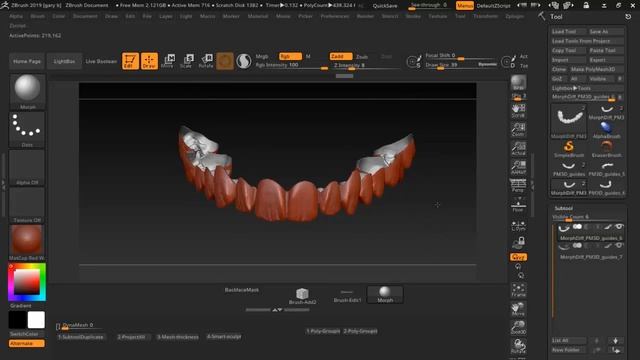Select the SimpleBrush tool thumbnail

coord(569,149)
